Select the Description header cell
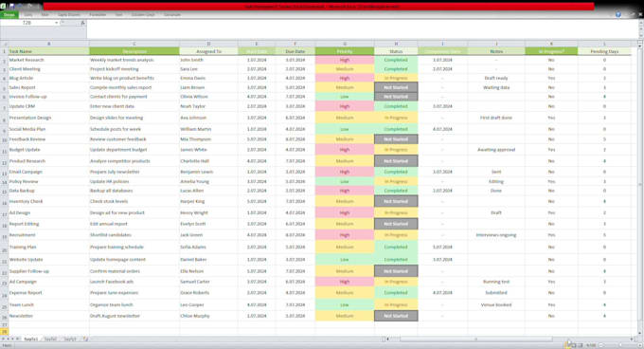This screenshot has height=349, width=644. click(x=134, y=51)
